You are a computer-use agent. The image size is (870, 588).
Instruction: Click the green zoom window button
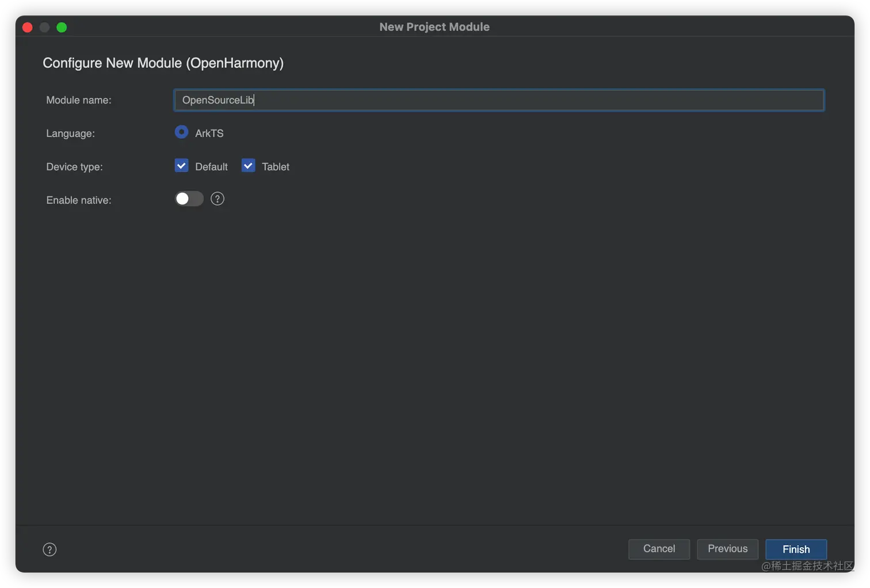[x=62, y=28]
